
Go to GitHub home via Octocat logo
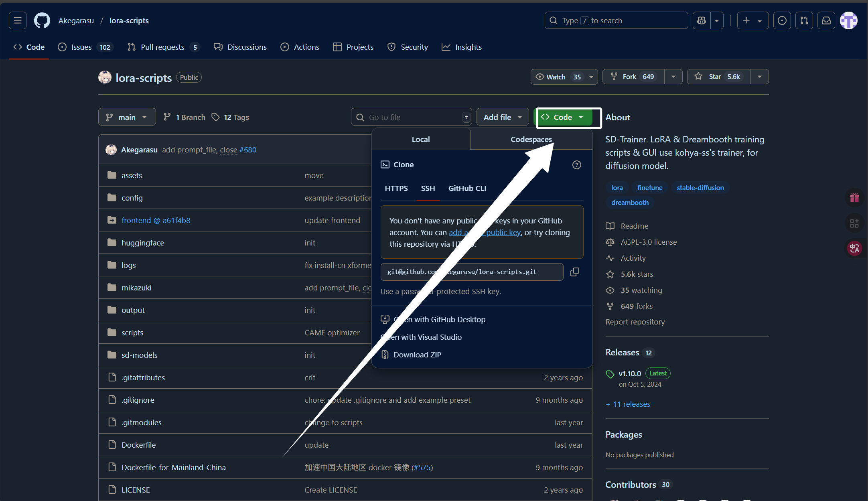pyautogui.click(x=42, y=20)
